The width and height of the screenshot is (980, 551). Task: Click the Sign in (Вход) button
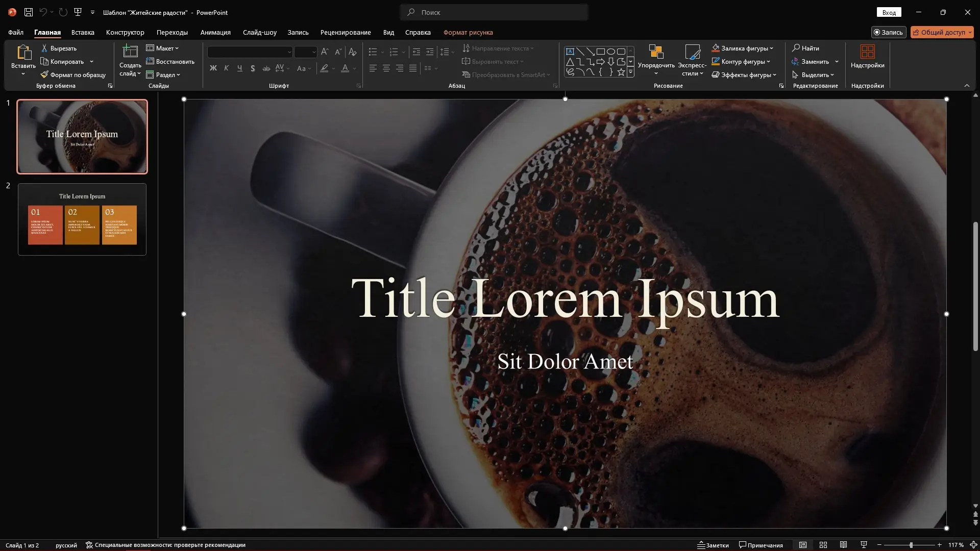pyautogui.click(x=889, y=12)
